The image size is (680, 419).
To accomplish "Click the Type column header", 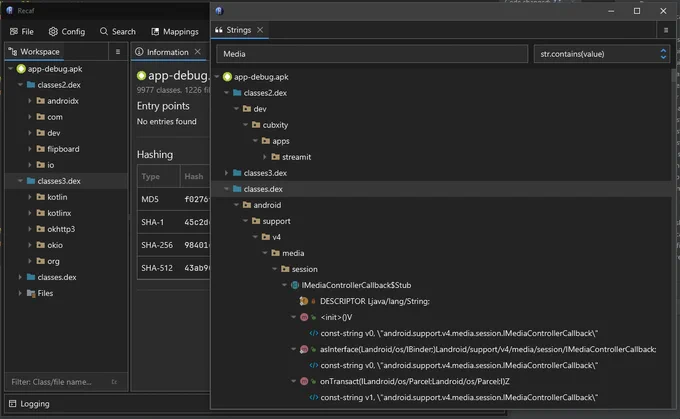I will 158,176.
